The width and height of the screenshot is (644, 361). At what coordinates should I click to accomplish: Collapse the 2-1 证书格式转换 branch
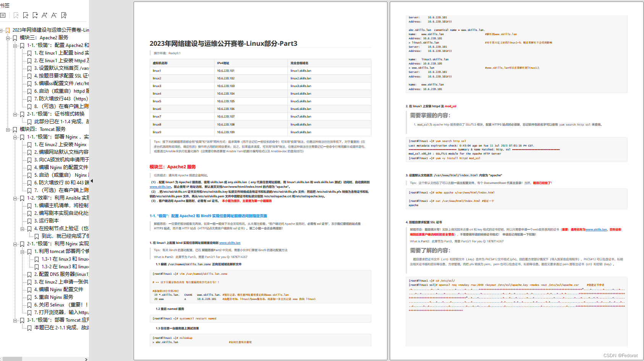[15, 115]
